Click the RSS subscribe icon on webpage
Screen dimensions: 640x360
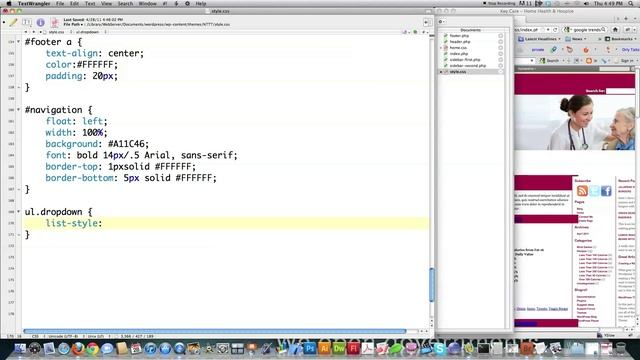tap(582, 191)
